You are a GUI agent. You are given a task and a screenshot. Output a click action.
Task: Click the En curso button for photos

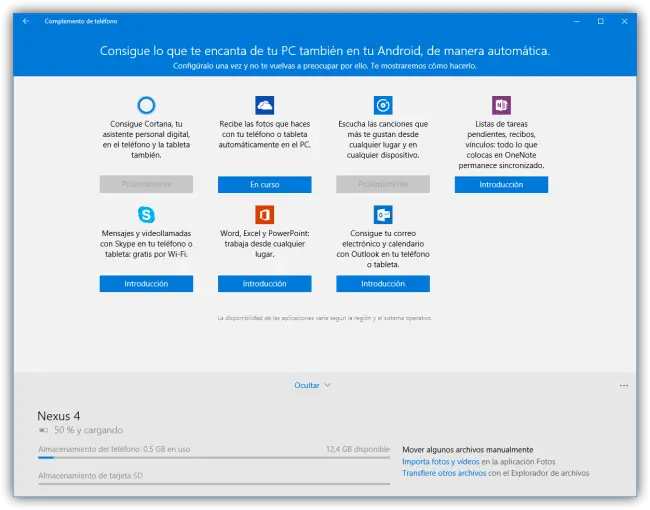[264, 185]
